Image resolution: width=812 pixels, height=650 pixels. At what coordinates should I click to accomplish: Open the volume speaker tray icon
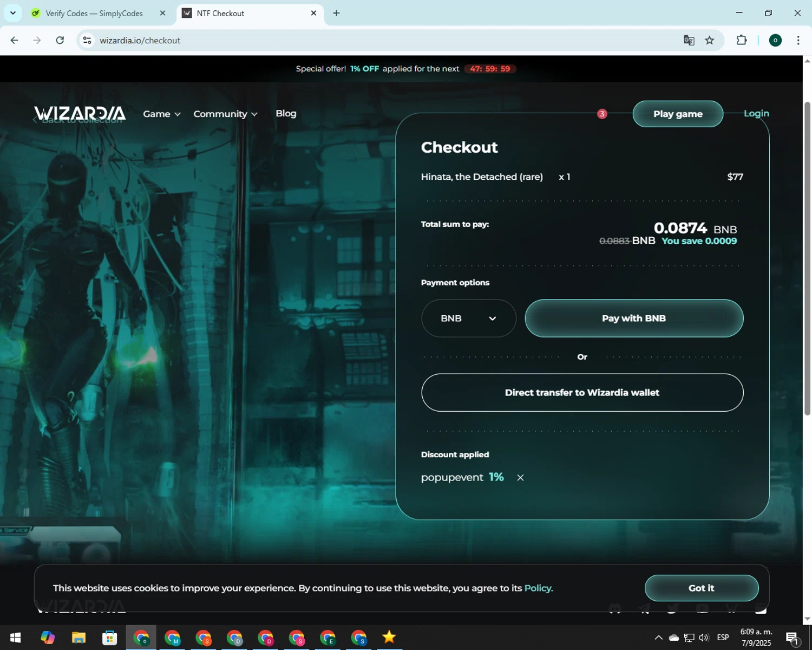click(704, 638)
